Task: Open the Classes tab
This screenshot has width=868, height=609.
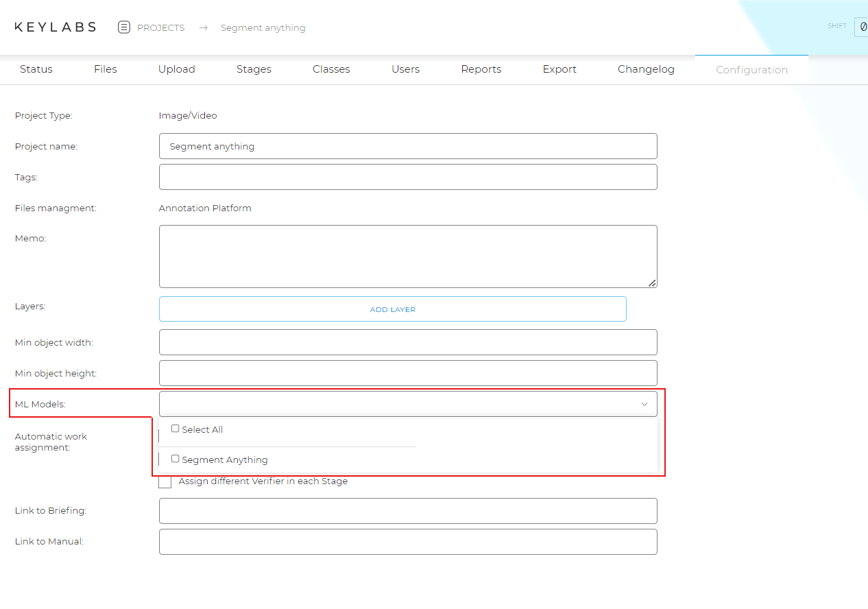Action: (x=331, y=69)
